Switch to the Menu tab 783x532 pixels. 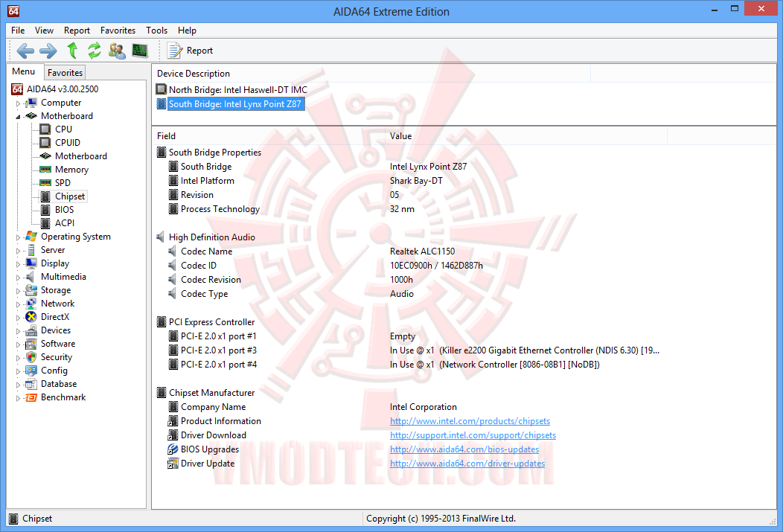(24, 71)
